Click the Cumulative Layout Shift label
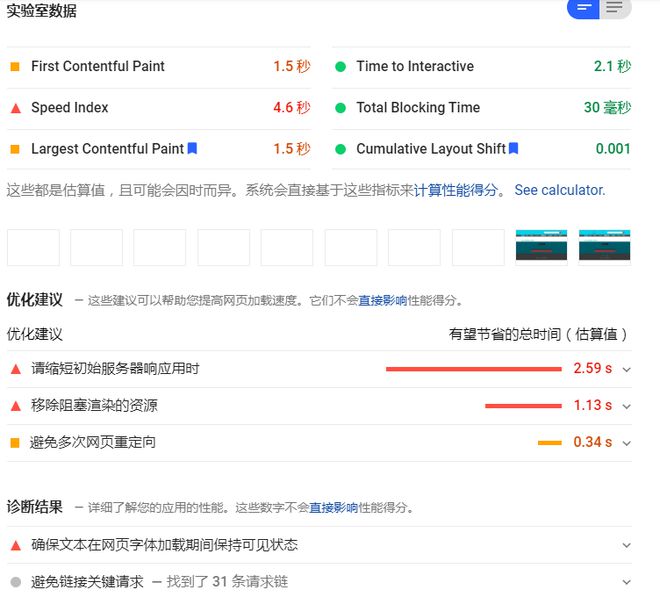 pyautogui.click(x=431, y=149)
